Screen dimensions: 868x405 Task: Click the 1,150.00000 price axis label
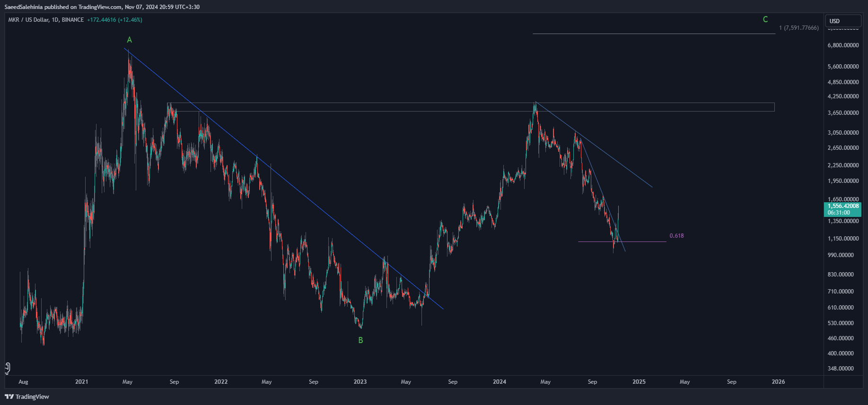coord(843,239)
